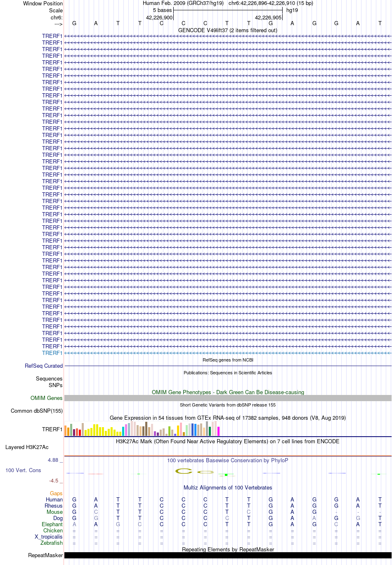Image resolution: width=392 pixels, height=565 pixels.
Task: Open GTEx Gene Expression track title
Action: pos(228,418)
